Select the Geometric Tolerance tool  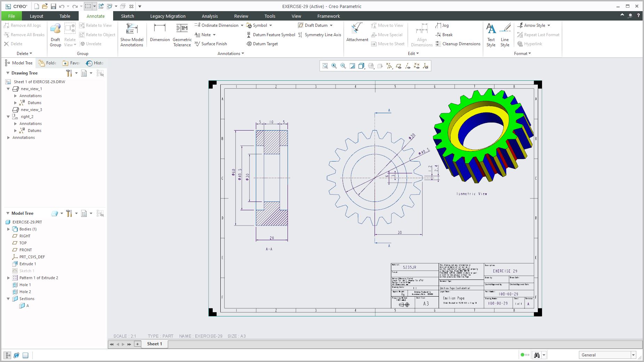(x=182, y=35)
